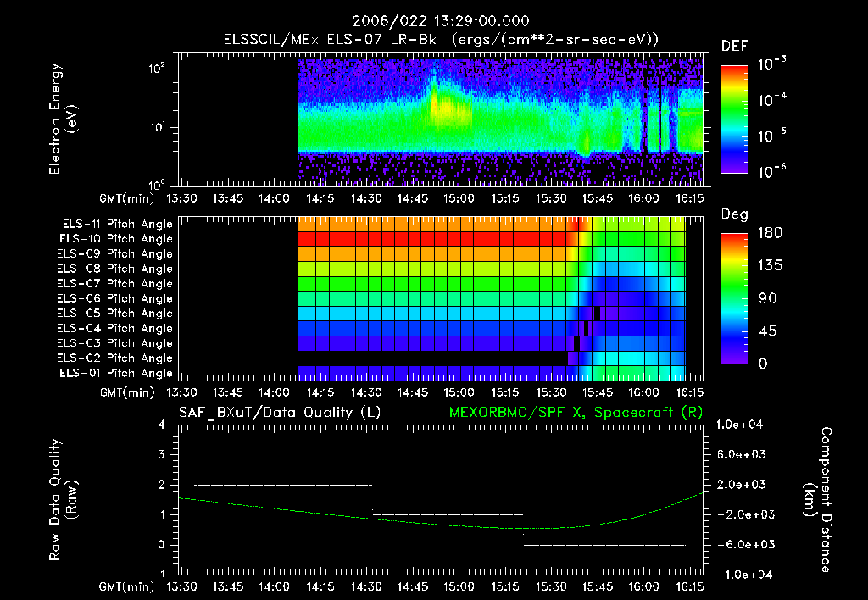Screen dimensions: 868x600
Task: Select the ELS-03 Pitch Angle row label
Action: click(115, 344)
